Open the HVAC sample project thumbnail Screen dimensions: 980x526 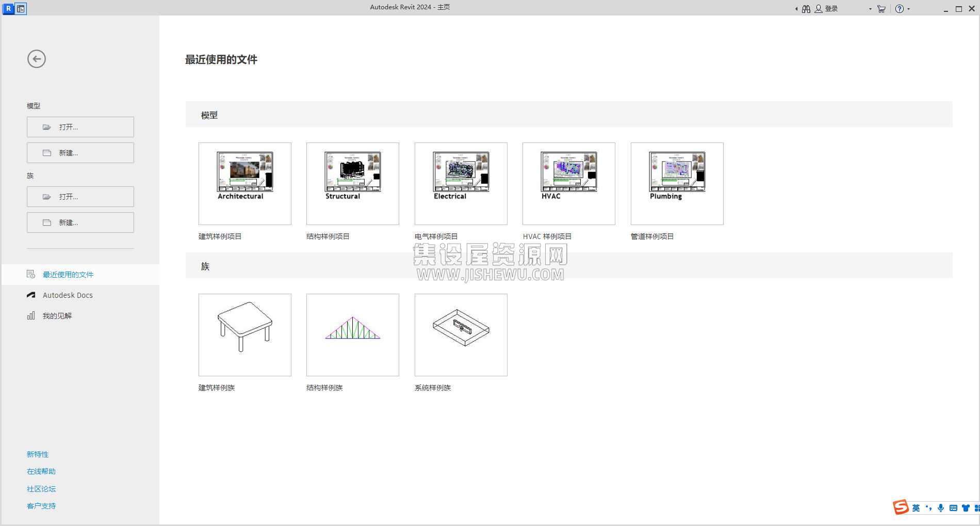click(569, 184)
